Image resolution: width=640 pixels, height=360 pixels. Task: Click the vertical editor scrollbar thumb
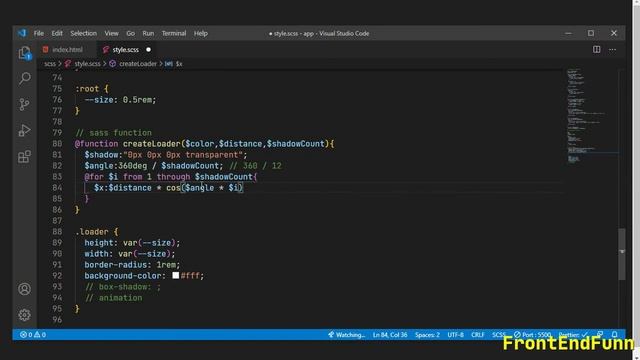(622, 254)
